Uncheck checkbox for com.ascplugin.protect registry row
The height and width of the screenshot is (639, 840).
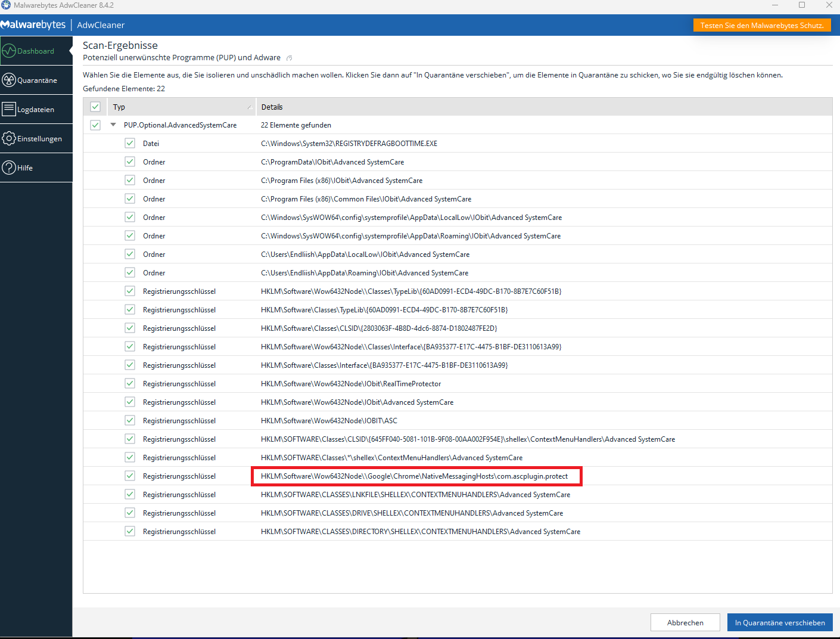click(130, 476)
